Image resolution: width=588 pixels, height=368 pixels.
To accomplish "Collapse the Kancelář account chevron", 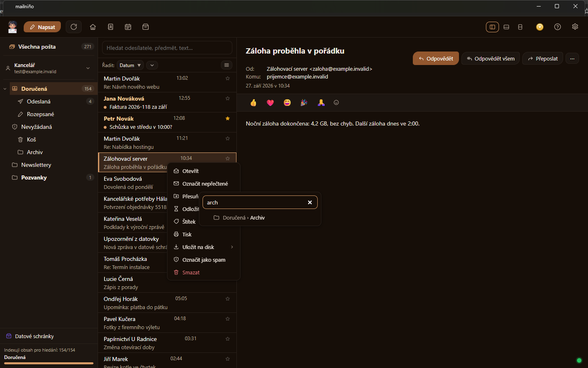I will pyautogui.click(x=88, y=68).
